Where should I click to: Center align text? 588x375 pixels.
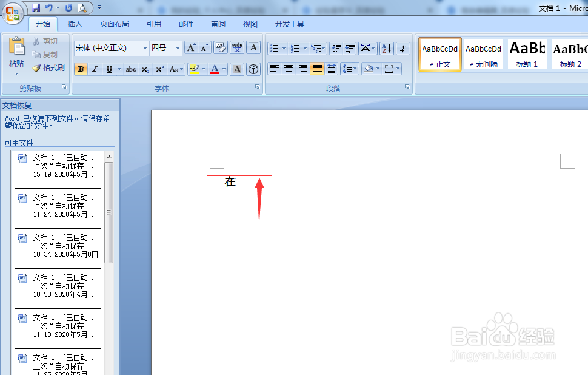tap(289, 69)
